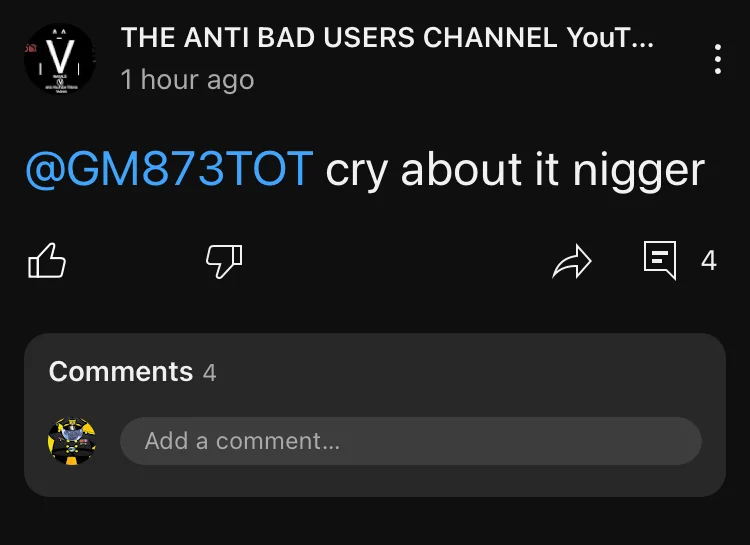Image resolution: width=750 pixels, height=545 pixels.
Task: Dislike the post with thumbs down
Action: [x=224, y=261]
